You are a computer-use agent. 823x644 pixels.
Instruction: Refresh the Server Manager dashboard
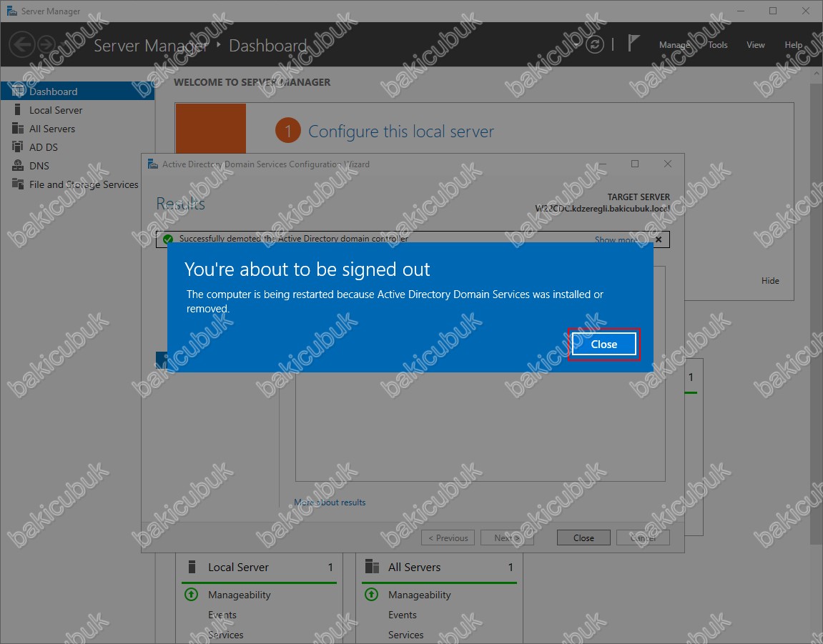click(x=595, y=44)
